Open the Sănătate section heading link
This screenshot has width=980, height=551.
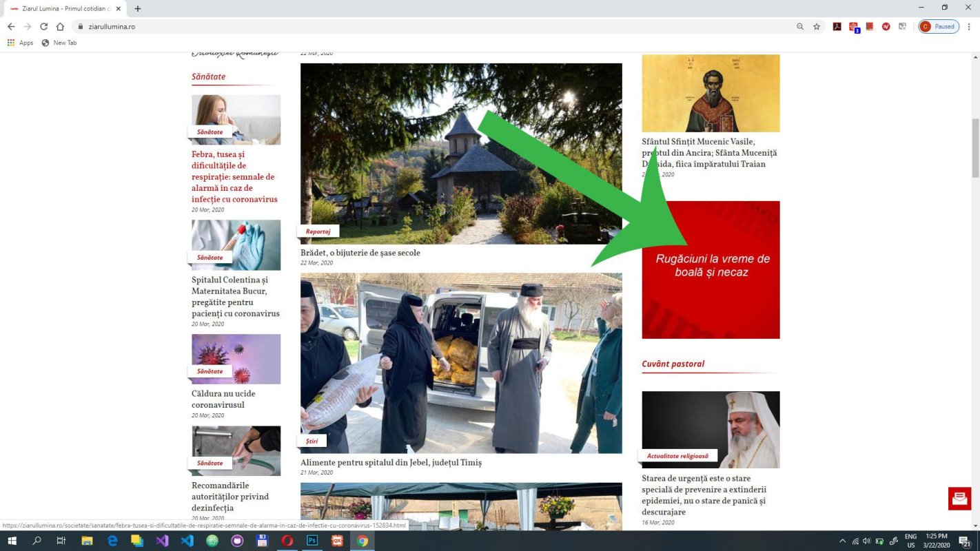208,76
